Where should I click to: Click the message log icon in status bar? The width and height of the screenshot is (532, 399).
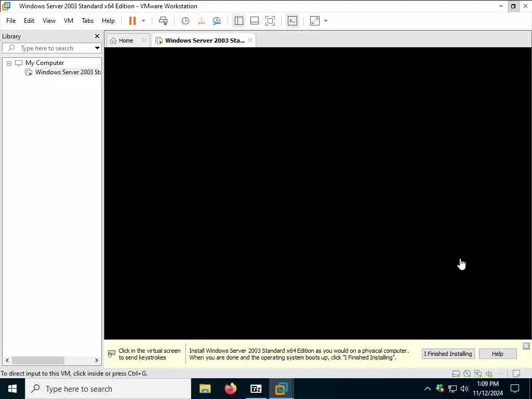pyautogui.click(x=516, y=374)
